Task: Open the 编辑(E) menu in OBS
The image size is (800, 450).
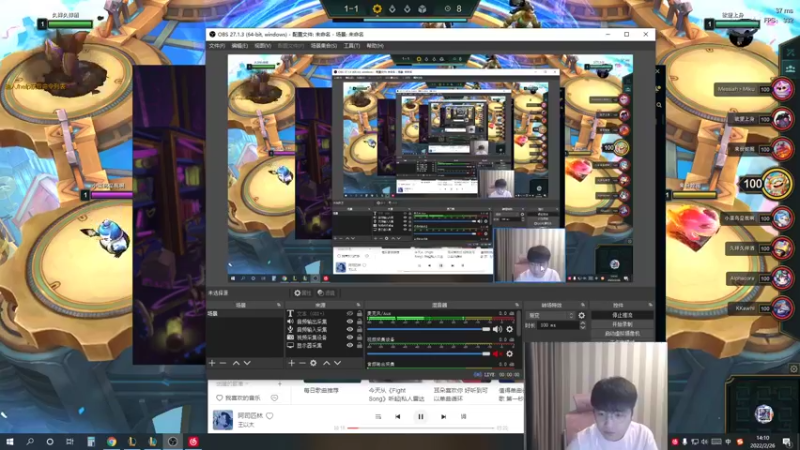Action: click(239, 46)
